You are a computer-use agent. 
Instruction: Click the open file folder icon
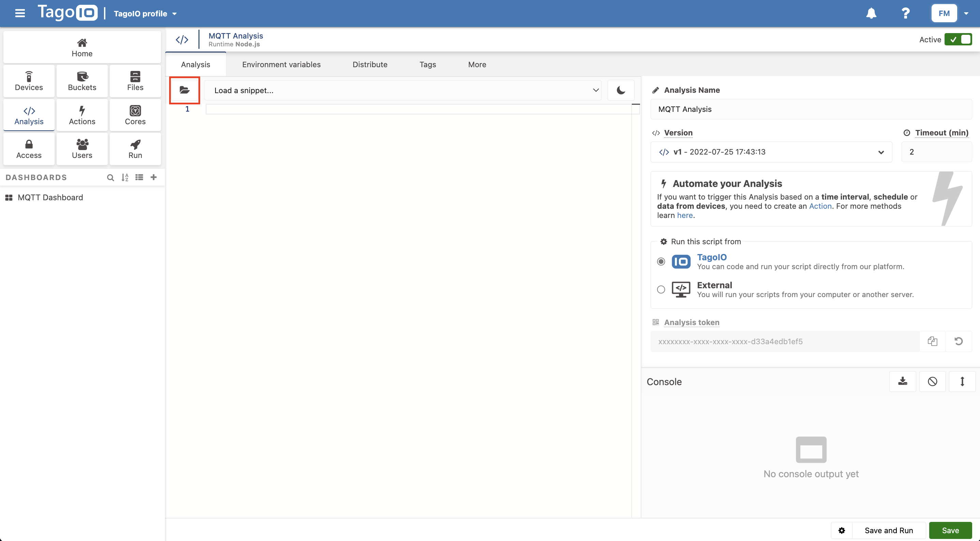(184, 90)
